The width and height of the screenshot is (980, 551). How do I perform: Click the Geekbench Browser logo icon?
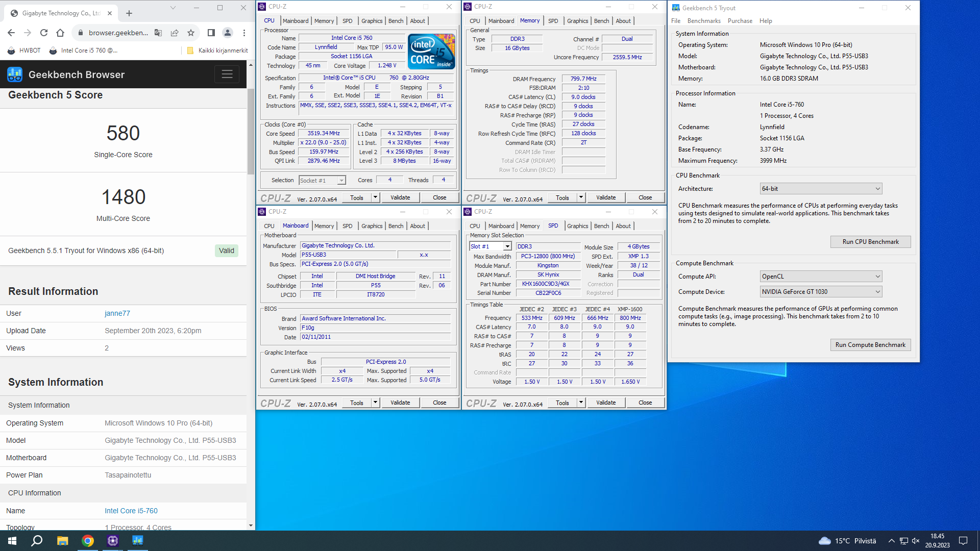coord(15,74)
